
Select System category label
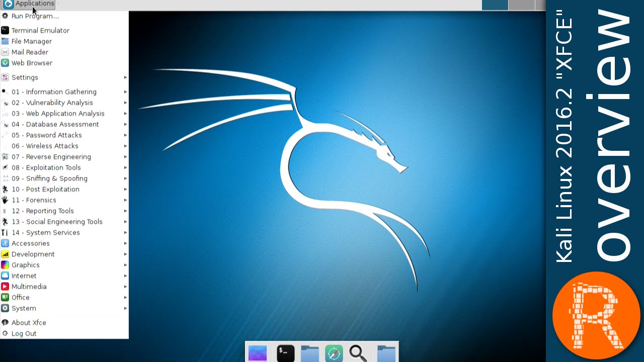tap(24, 308)
